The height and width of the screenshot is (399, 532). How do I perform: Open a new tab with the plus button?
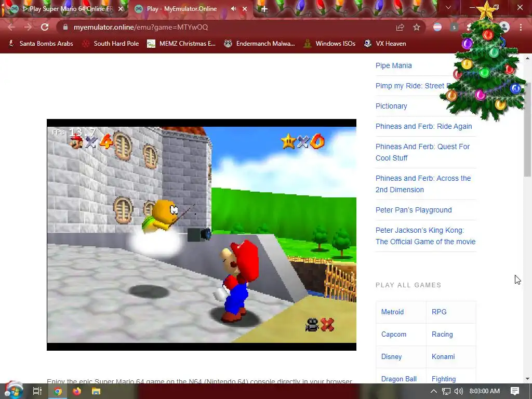point(264,9)
